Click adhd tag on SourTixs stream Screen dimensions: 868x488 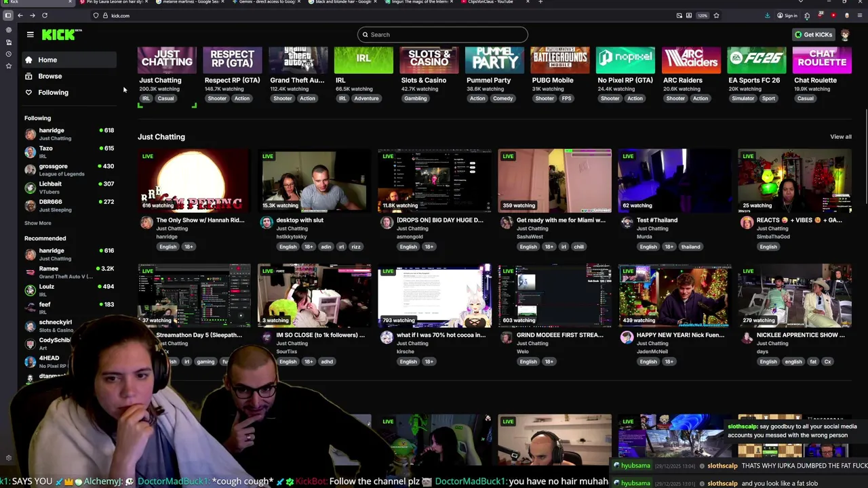[327, 361]
